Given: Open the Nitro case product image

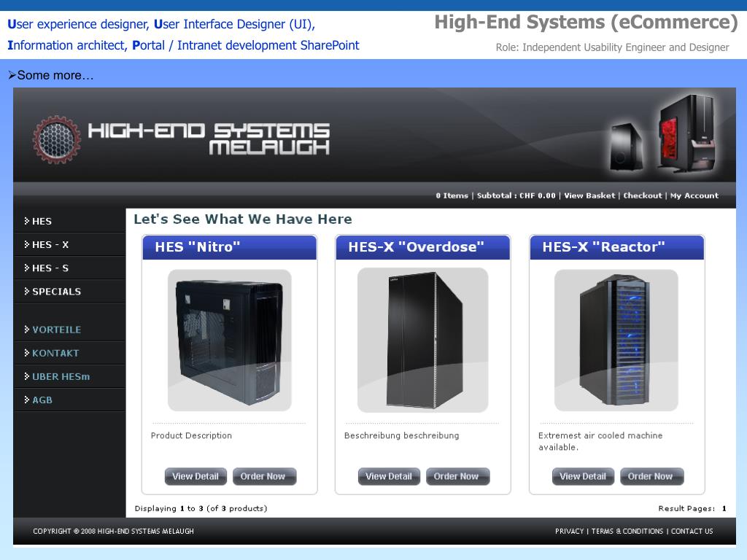Looking at the screenshot, I should coord(230,340).
